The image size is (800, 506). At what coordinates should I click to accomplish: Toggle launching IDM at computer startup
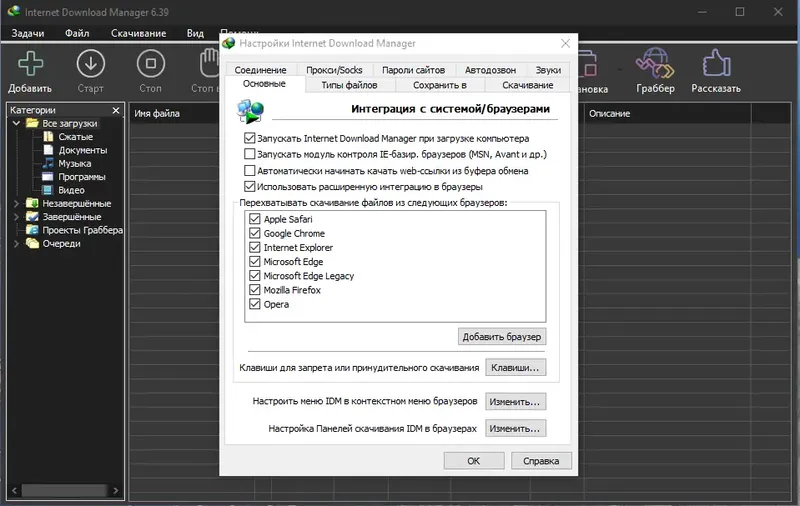click(x=249, y=138)
